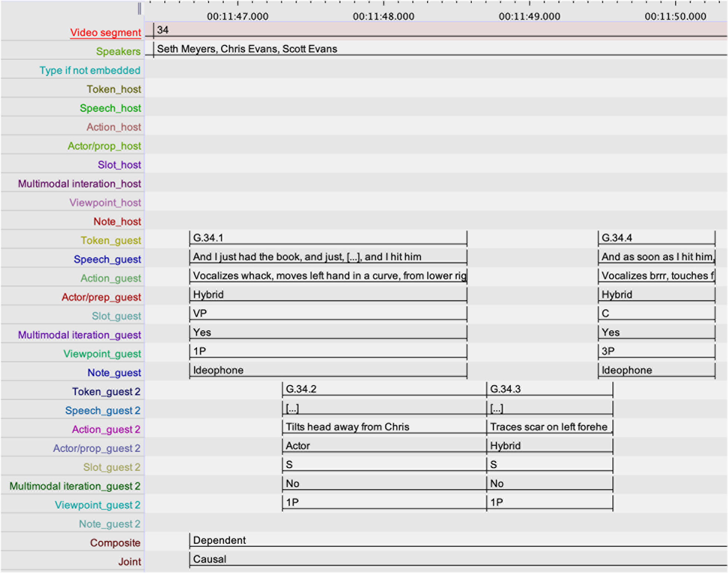Click the Multimodal interation_host tier label
728x573 pixels.
80,184
